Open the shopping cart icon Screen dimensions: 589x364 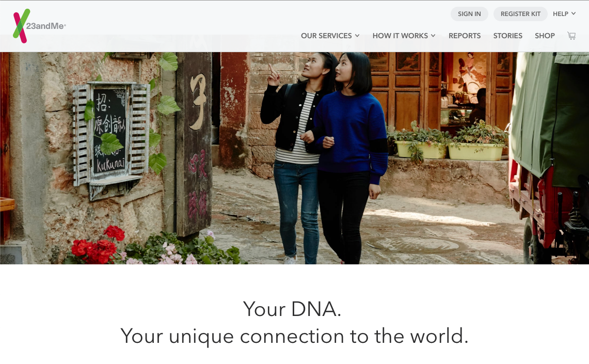(x=571, y=36)
